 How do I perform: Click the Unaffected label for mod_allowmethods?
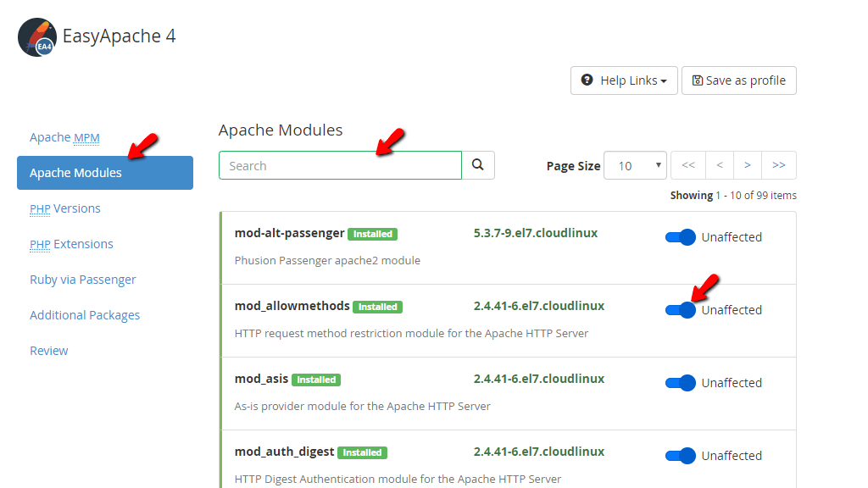[x=732, y=310]
